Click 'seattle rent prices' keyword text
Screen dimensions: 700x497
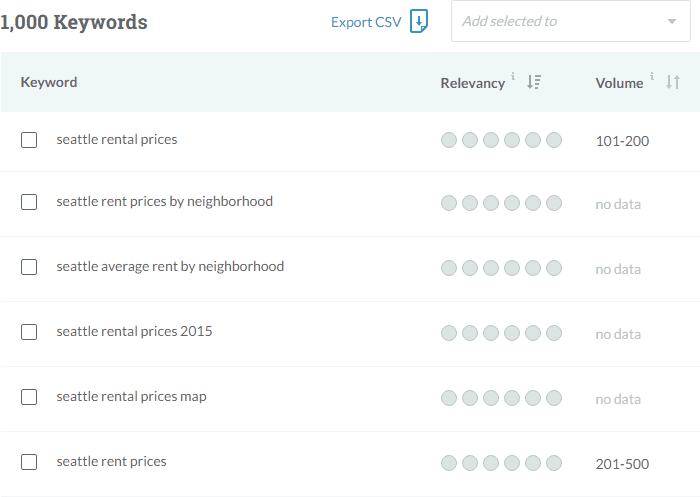tap(111, 461)
